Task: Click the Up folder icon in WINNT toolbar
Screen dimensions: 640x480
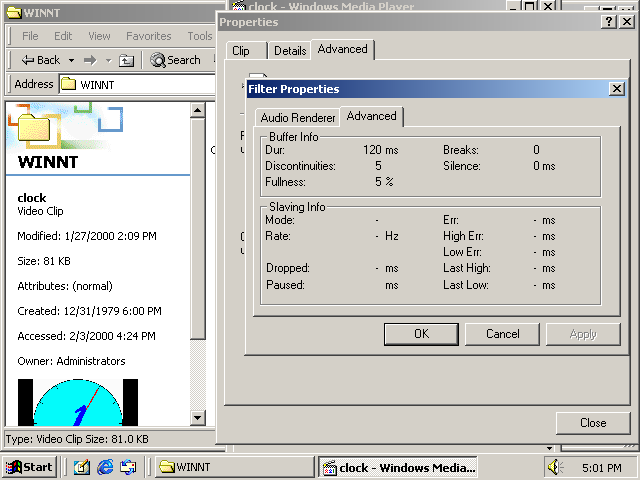Action: (126, 60)
